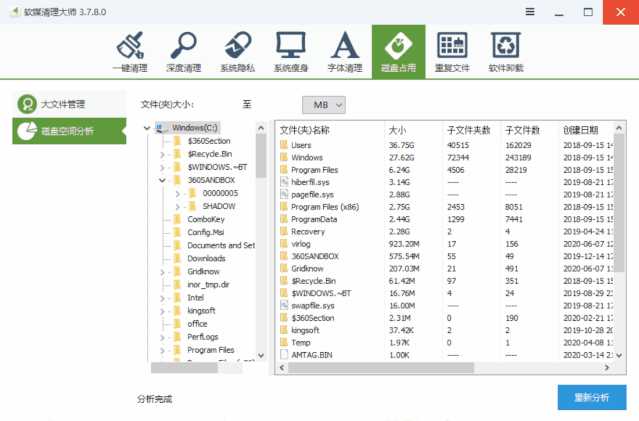Expand the Intel tree node

(162, 298)
